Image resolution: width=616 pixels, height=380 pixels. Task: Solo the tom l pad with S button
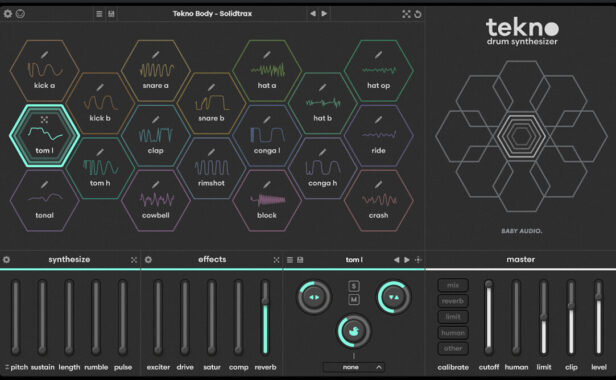click(354, 286)
